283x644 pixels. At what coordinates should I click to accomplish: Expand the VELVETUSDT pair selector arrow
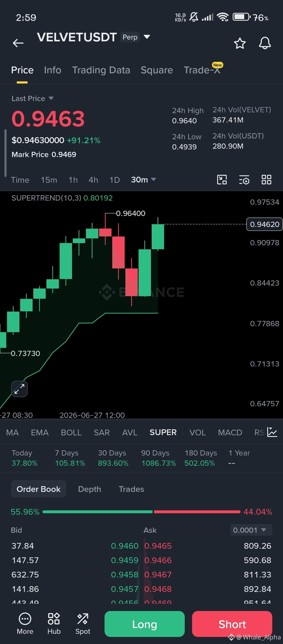(147, 37)
